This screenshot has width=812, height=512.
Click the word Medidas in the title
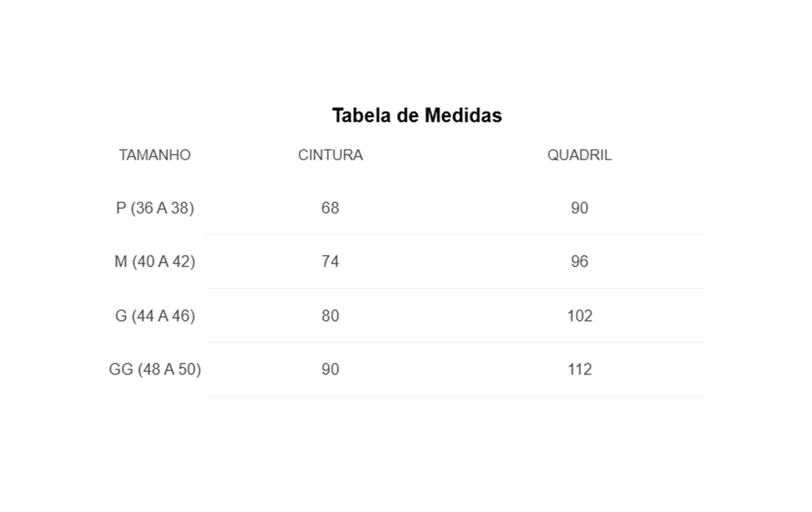[x=464, y=115]
